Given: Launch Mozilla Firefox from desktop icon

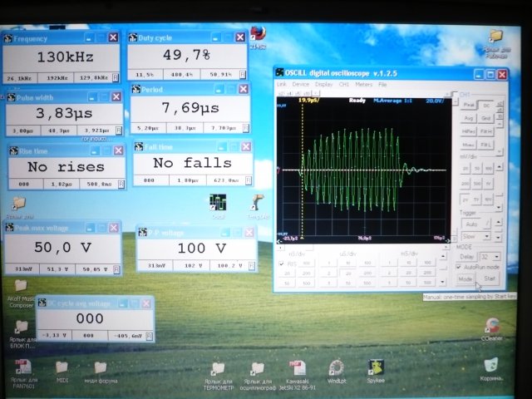Looking at the screenshot, I should tap(258, 33).
